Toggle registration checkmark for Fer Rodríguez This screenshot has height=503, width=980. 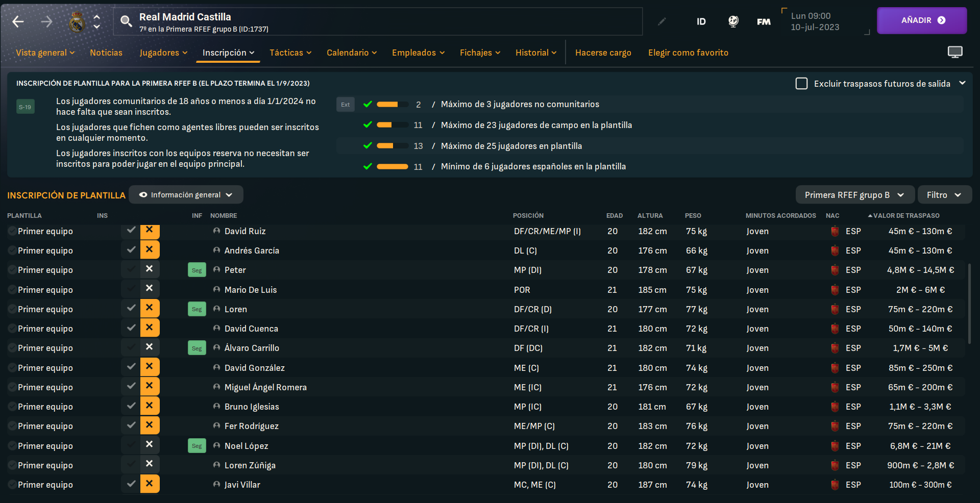point(131,425)
